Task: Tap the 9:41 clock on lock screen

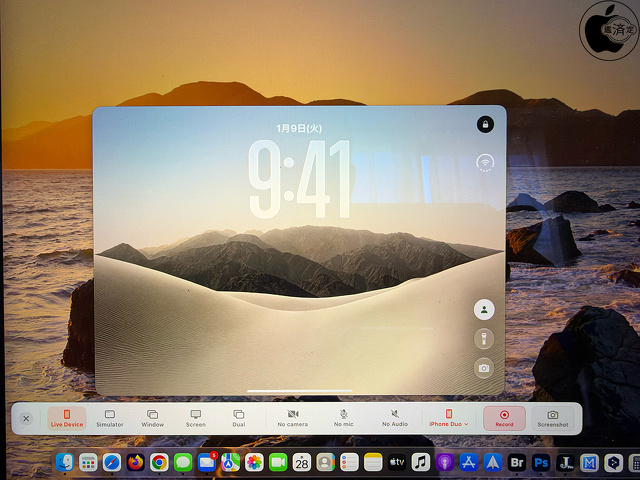Action: point(299,179)
